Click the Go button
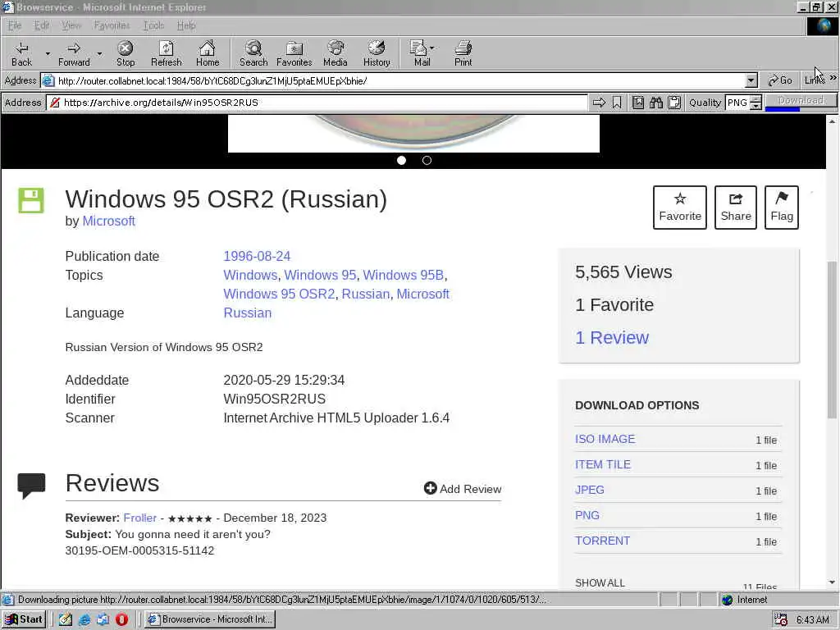Viewport: 840px width, 630px height. coord(780,80)
